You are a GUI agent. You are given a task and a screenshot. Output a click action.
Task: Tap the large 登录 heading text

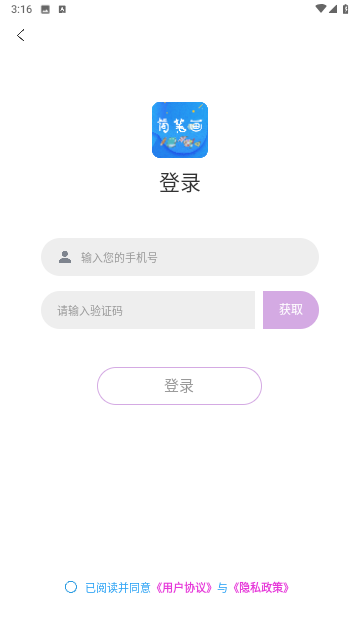[180, 182]
